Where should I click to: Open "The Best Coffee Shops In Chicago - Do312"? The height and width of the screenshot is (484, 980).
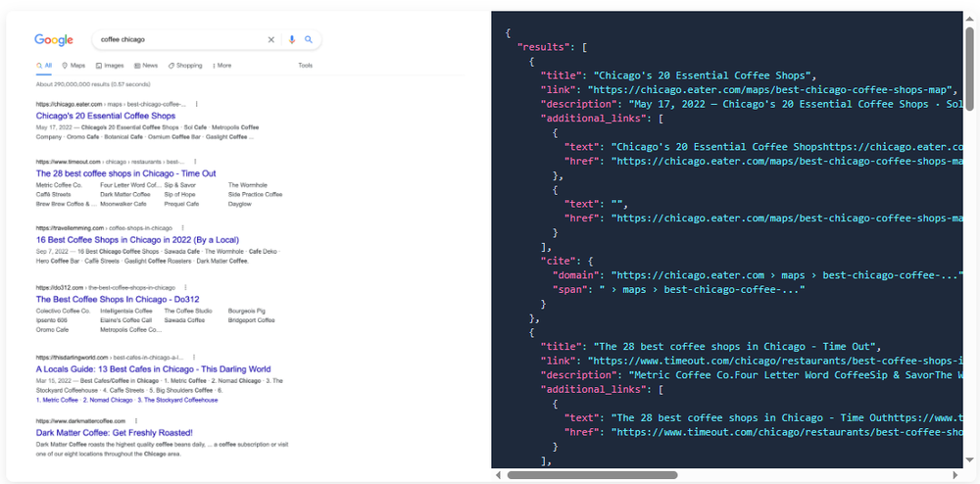pos(118,300)
